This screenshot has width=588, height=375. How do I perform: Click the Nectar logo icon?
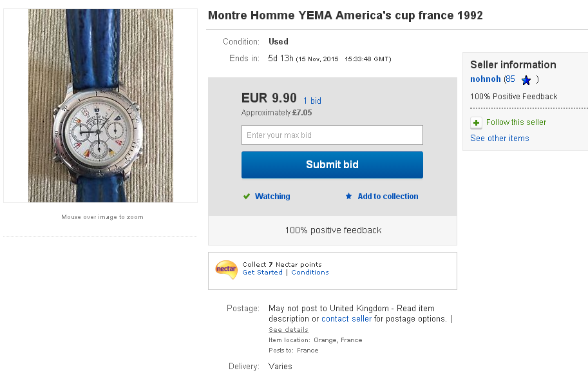tap(226, 269)
